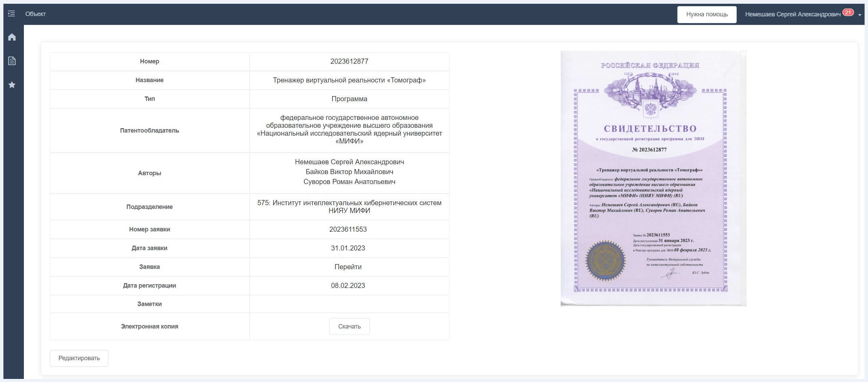Open the documents section via the sidebar page icon
Viewport: 868px width, 382px height.
coord(12,61)
